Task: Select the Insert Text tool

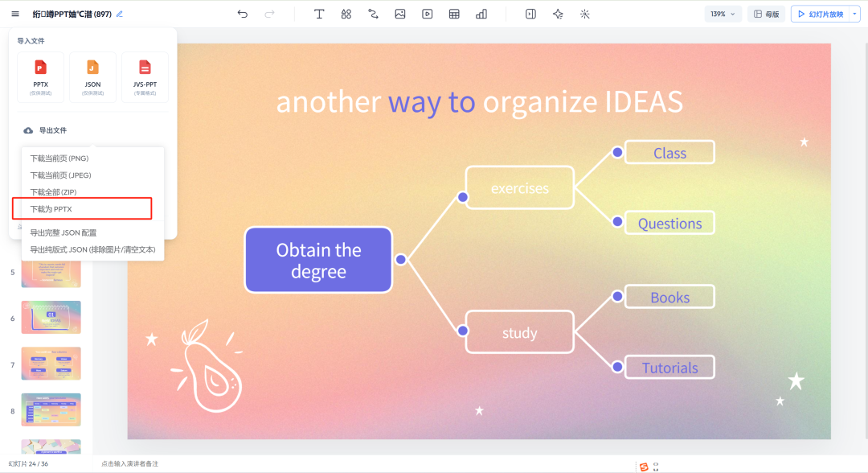Action: (x=319, y=14)
